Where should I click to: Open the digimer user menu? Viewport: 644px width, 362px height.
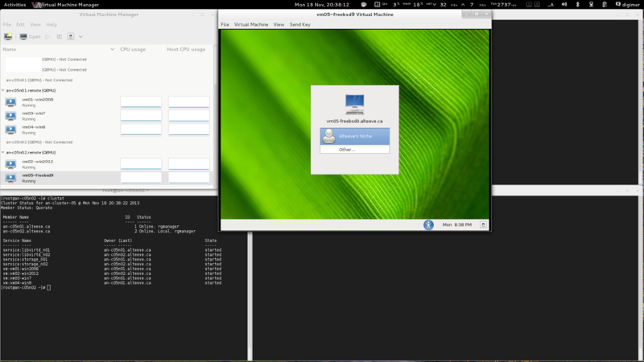[x=628, y=5]
